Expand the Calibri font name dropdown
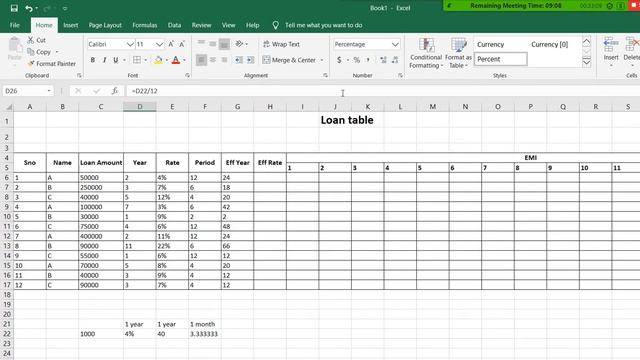 (x=130, y=44)
